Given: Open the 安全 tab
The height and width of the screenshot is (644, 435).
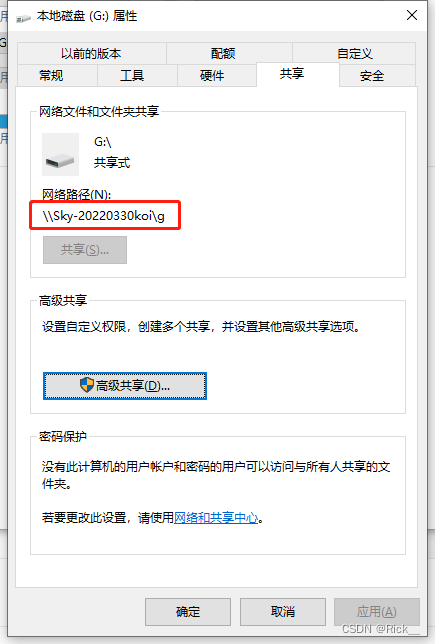Looking at the screenshot, I should click(372, 76).
